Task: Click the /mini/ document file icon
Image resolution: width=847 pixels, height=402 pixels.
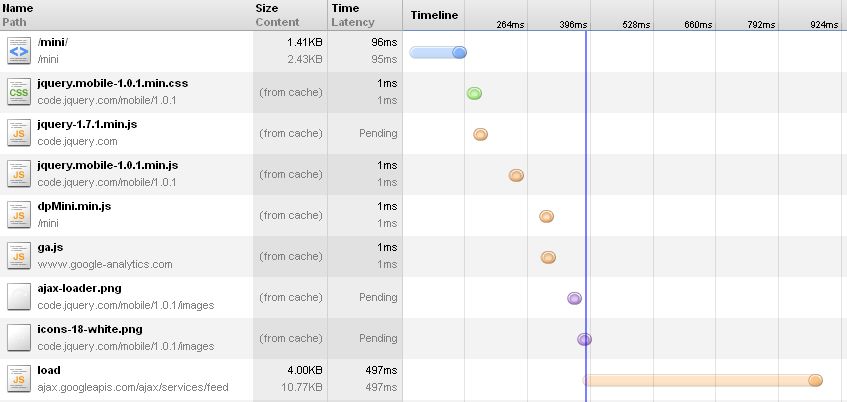Action: point(19,51)
